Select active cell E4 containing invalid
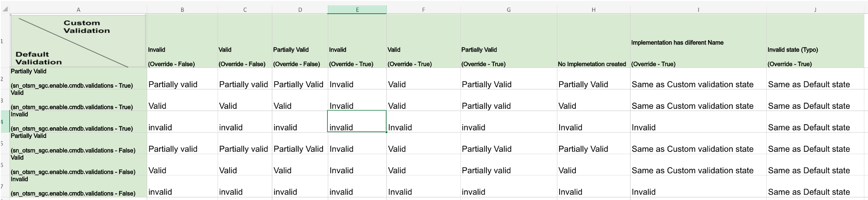868x200 pixels. coord(357,122)
